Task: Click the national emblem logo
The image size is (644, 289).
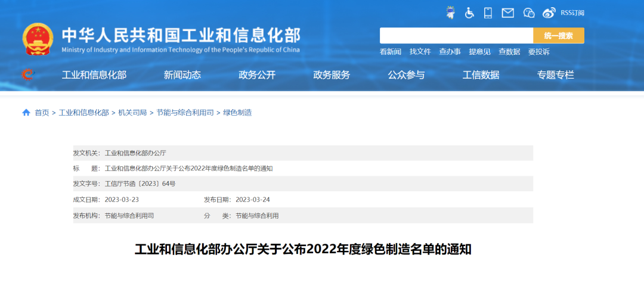Action: coord(38,39)
